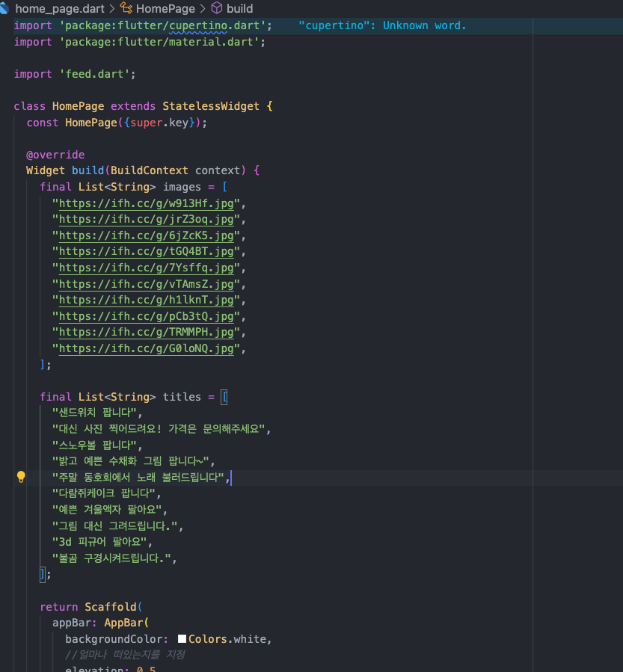623x672 pixels.
Task: Click the string "3d 피규어 팔아요"
Action: click(x=99, y=542)
